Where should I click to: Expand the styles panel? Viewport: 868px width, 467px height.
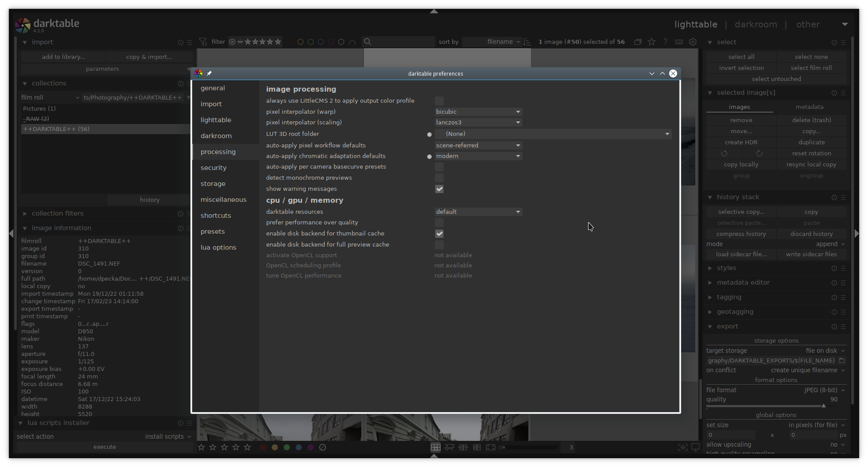726,268
